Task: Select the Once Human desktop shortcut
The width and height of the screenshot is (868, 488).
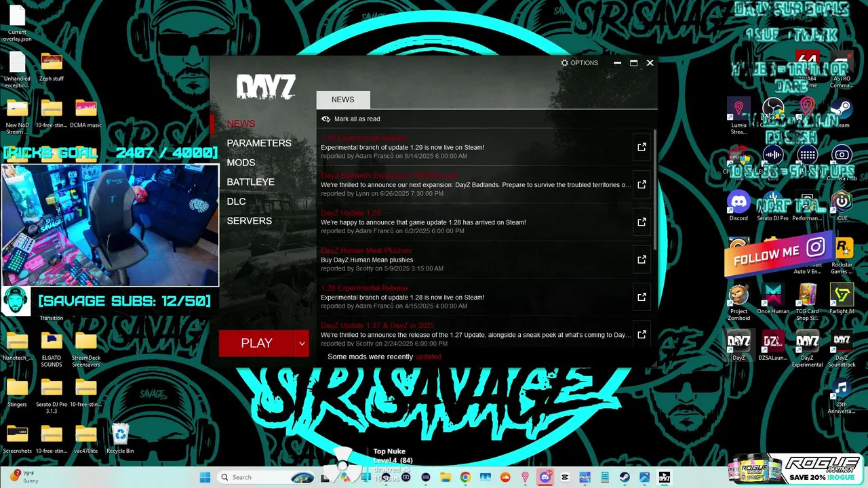Action: pyautogui.click(x=773, y=298)
